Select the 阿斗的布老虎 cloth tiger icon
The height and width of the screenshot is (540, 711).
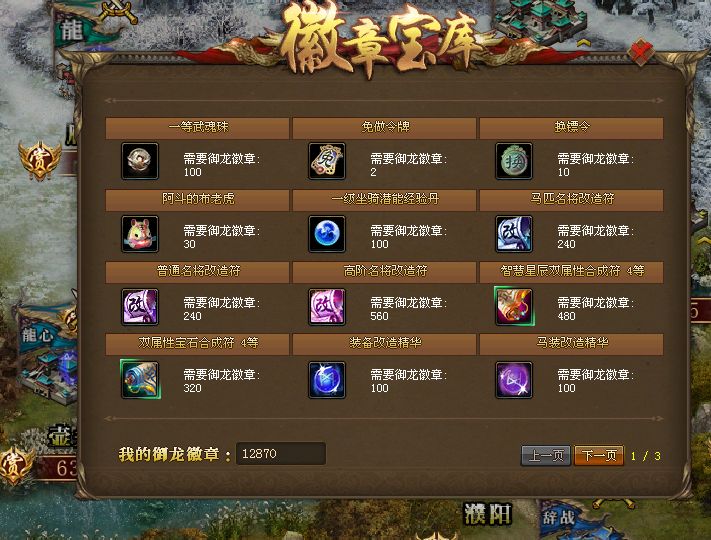click(140, 234)
